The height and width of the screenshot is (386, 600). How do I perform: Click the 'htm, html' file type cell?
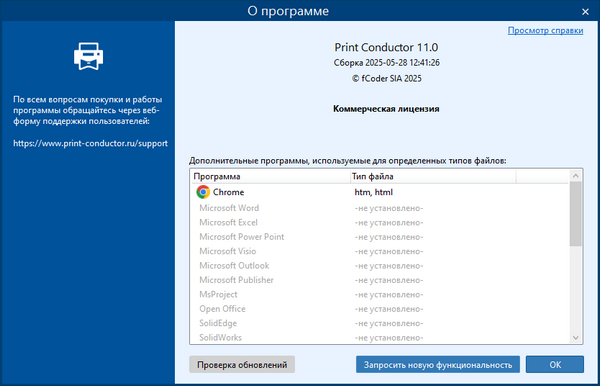tap(373, 192)
